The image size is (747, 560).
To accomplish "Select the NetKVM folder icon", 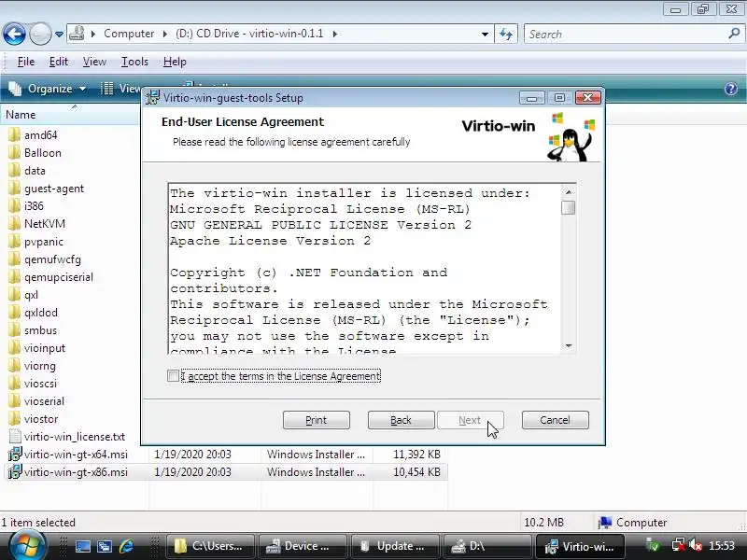I will 15,223.
